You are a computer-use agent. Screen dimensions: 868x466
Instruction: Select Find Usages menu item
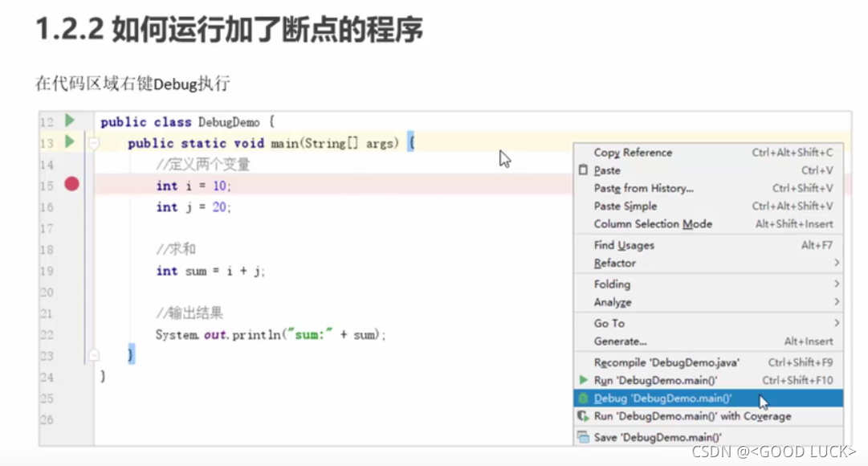(x=708, y=245)
